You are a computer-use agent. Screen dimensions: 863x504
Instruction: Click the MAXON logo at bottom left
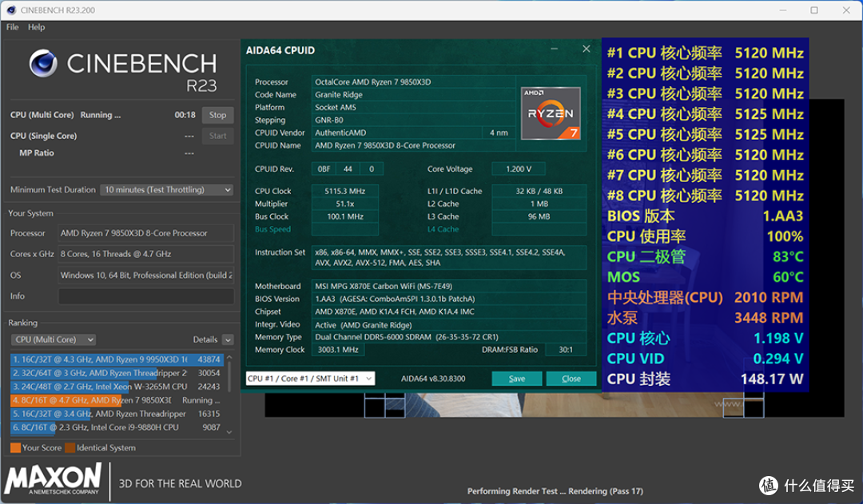coord(54,479)
